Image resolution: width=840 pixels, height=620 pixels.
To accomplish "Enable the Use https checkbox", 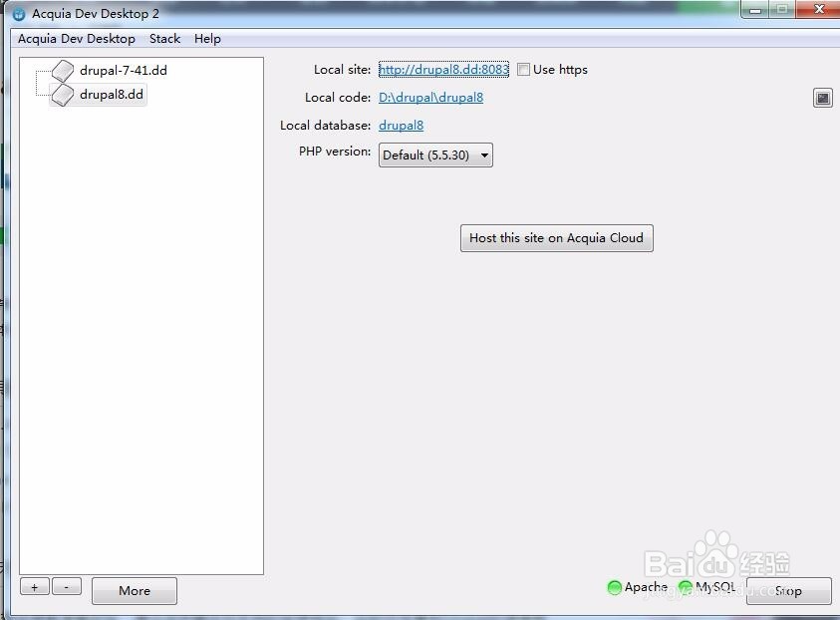I will [523, 70].
